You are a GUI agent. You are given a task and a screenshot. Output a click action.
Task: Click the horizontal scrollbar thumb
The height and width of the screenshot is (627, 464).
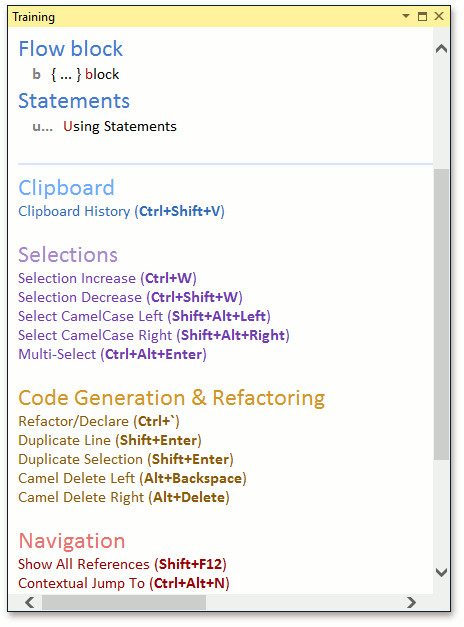click(124, 602)
